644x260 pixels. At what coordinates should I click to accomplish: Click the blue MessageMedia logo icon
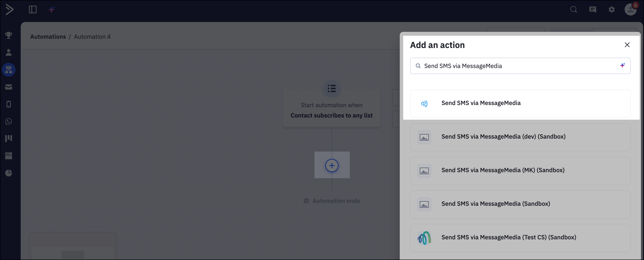coord(424,104)
